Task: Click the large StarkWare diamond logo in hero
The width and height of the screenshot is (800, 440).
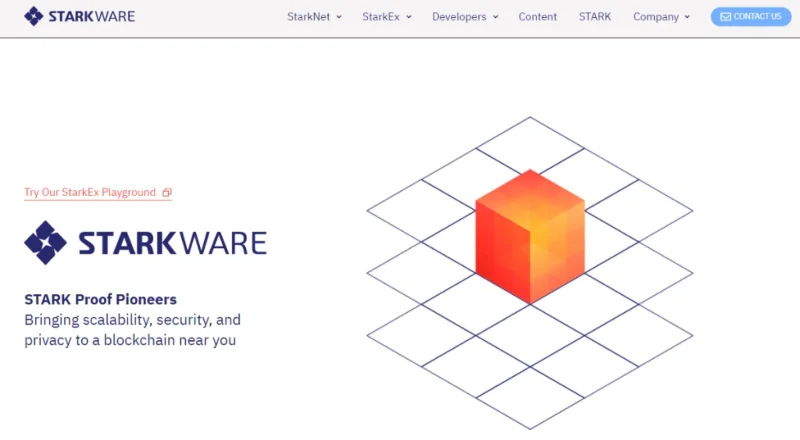Action: point(45,242)
